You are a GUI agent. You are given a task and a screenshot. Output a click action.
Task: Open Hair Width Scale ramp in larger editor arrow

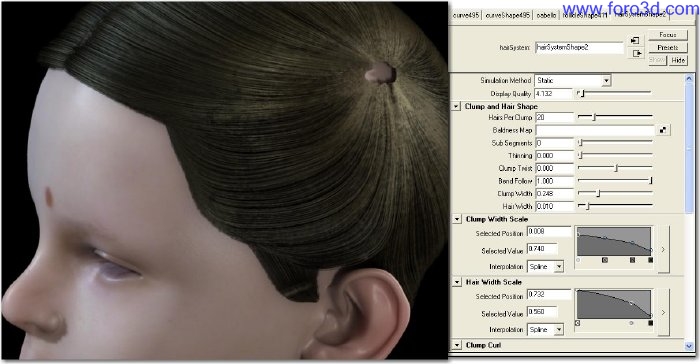663,312
